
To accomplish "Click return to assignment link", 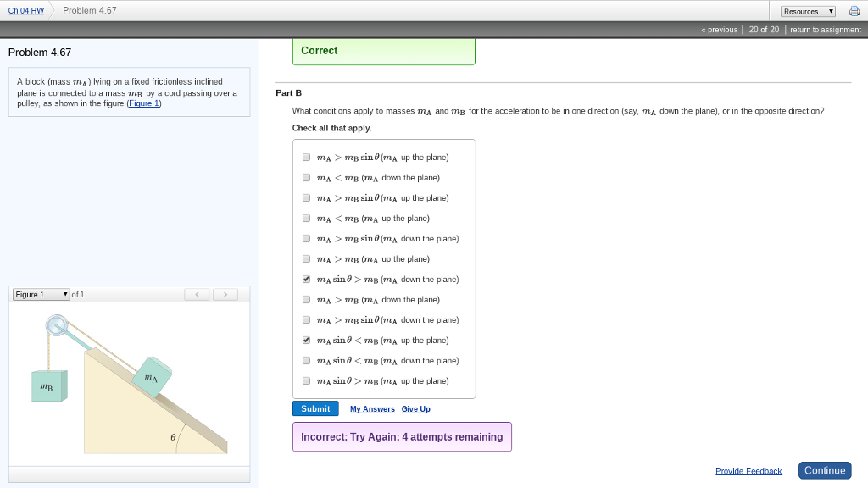I will pos(825,30).
